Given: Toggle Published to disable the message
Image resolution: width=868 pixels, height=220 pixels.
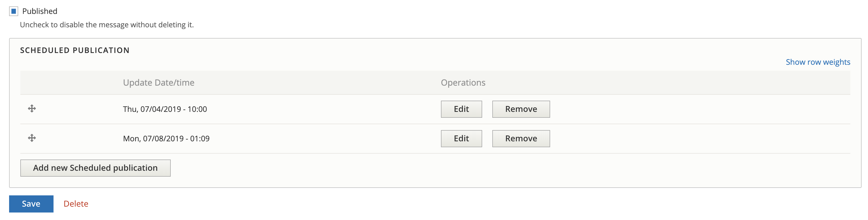Looking at the screenshot, I should click(13, 11).
